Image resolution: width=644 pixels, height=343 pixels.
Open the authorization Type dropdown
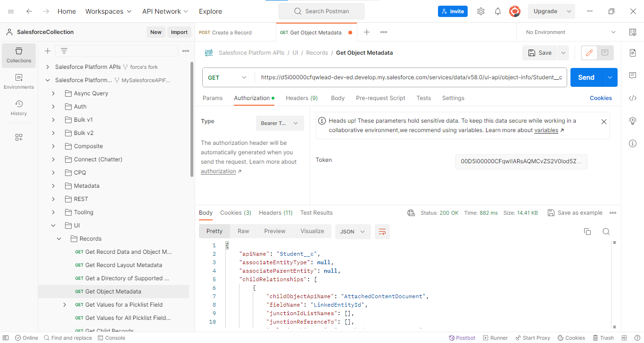[280, 123]
